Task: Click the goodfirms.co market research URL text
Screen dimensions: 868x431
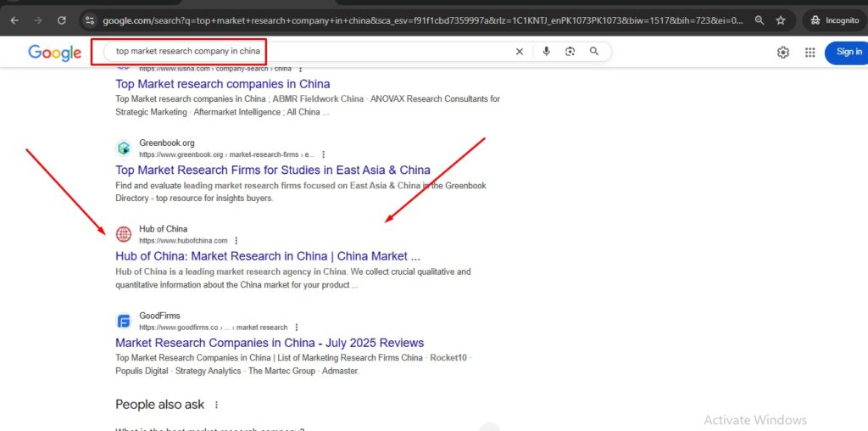Action: pos(213,327)
